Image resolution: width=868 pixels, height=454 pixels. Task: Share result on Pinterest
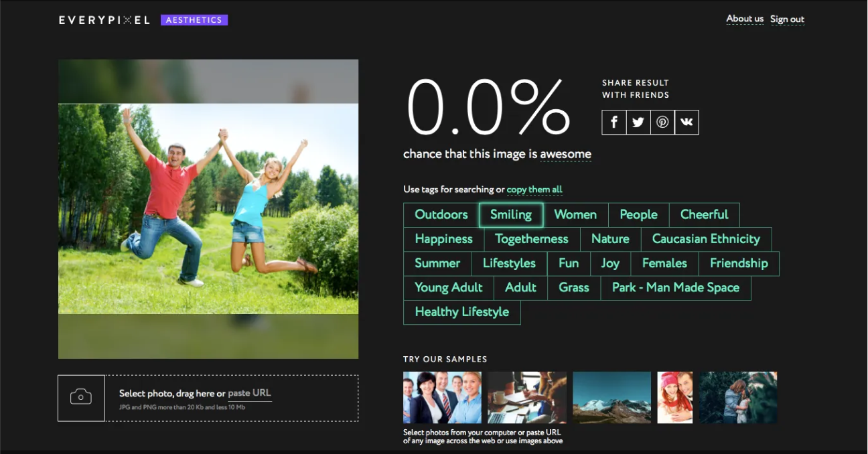tap(662, 123)
